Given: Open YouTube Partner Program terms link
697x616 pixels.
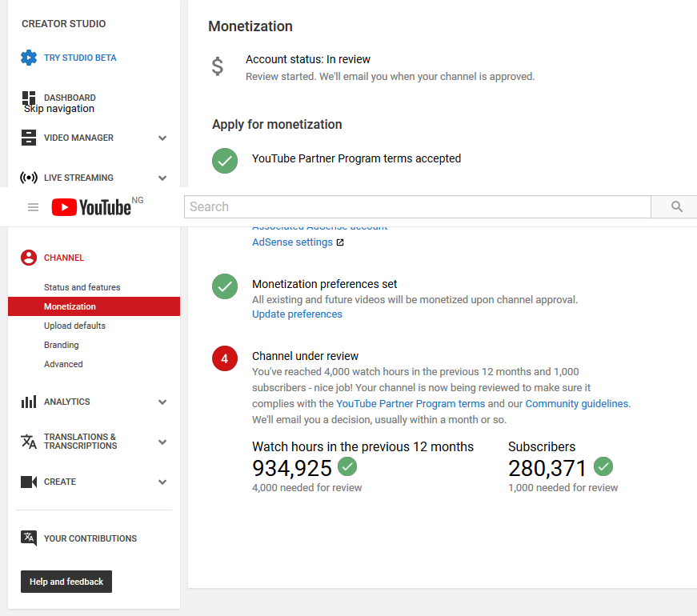Looking at the screenshot, I should pyautogui.click(x=411, y=403).
